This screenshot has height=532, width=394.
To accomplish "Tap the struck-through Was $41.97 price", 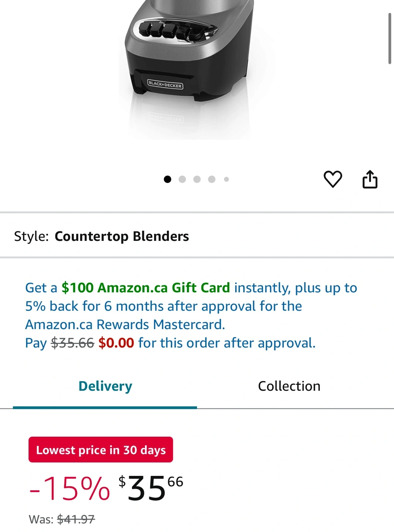I will point(76,519).
